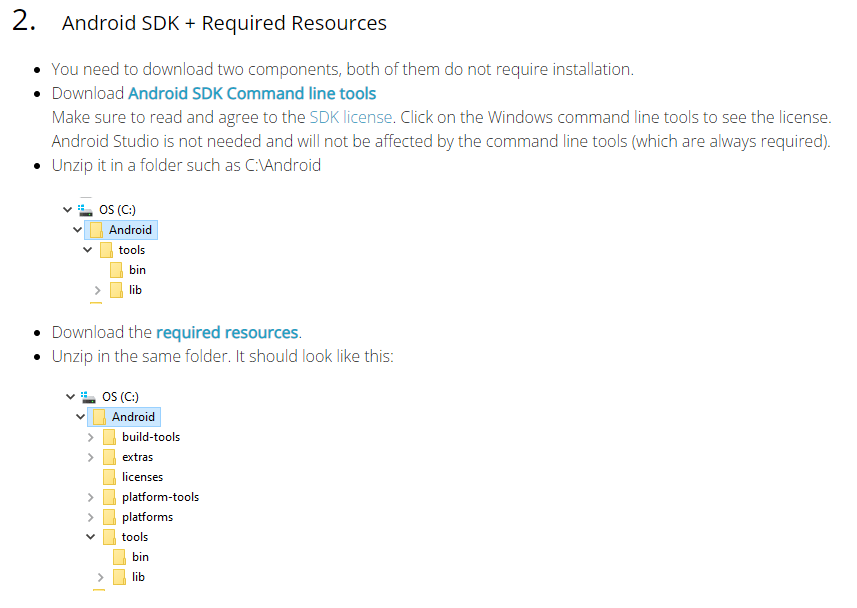This screenshot has width=857, height=608.
Task: Select the build-tools tree item label
Action: coord(151,437)
